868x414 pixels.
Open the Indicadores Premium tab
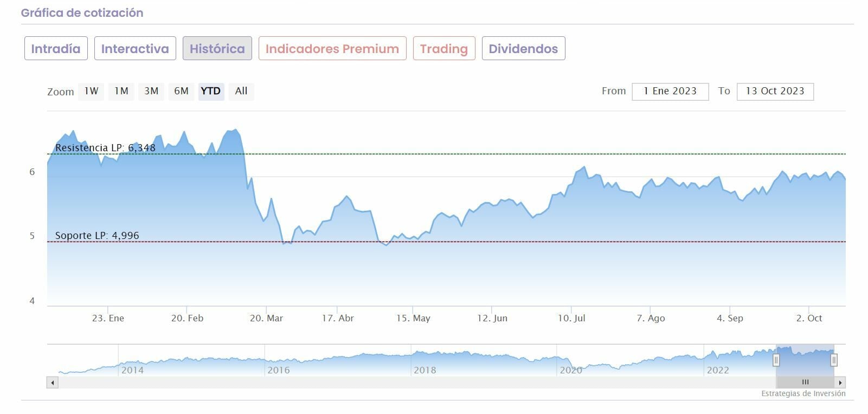[x=332, y=49]
